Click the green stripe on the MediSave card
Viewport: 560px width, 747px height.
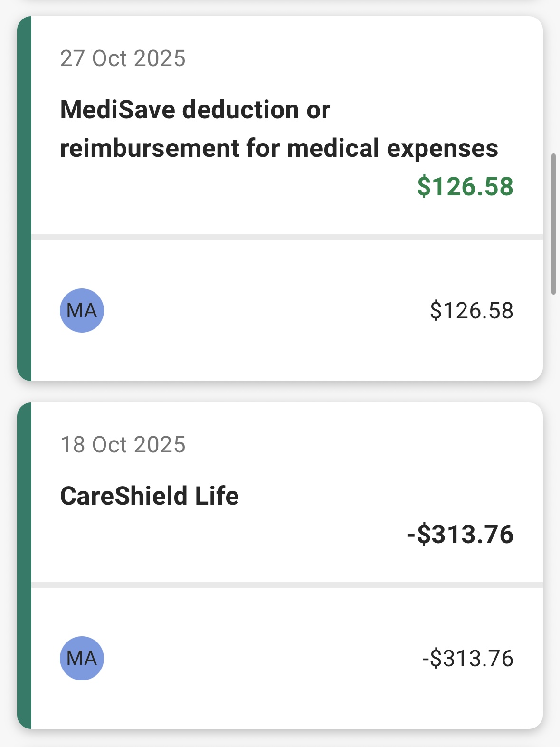(x=24, y=199)
